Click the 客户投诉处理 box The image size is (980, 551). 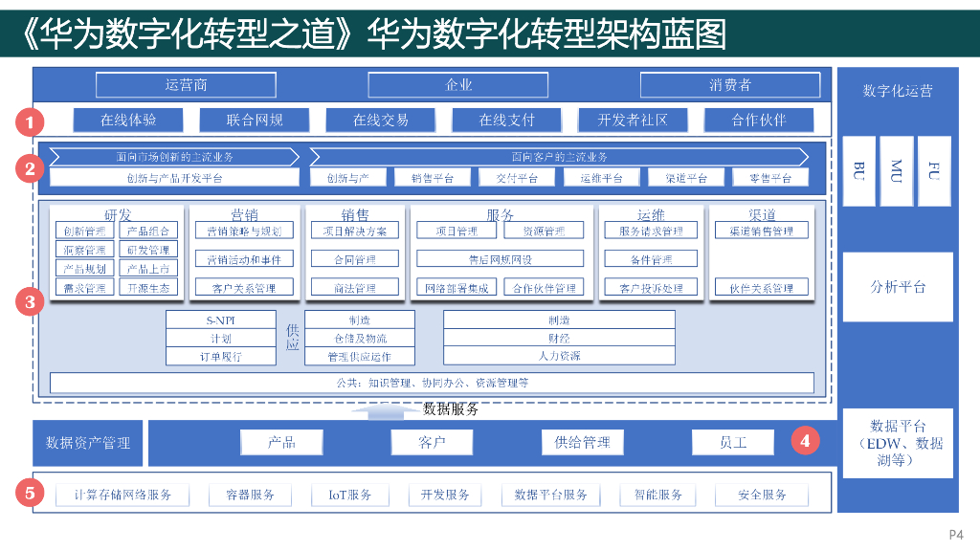[651, 288]
